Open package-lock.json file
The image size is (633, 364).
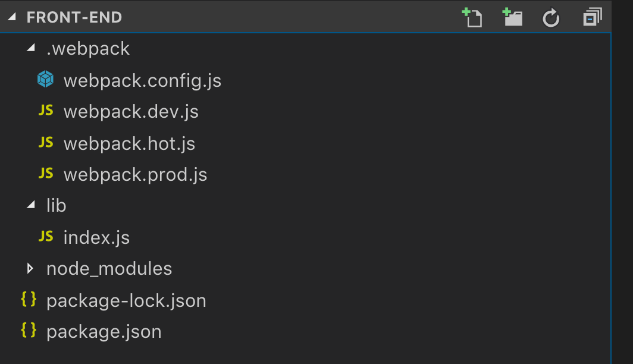click(x=126, y=300)
